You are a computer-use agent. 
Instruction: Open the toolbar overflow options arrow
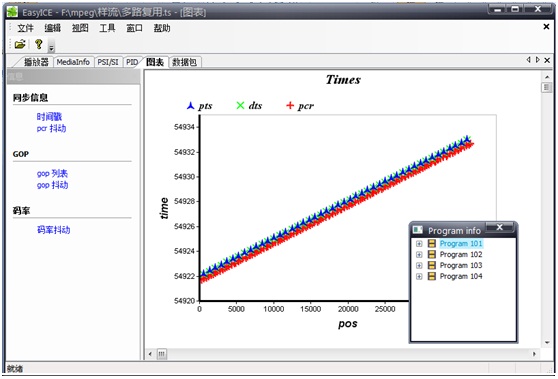(x=51, y=46)
